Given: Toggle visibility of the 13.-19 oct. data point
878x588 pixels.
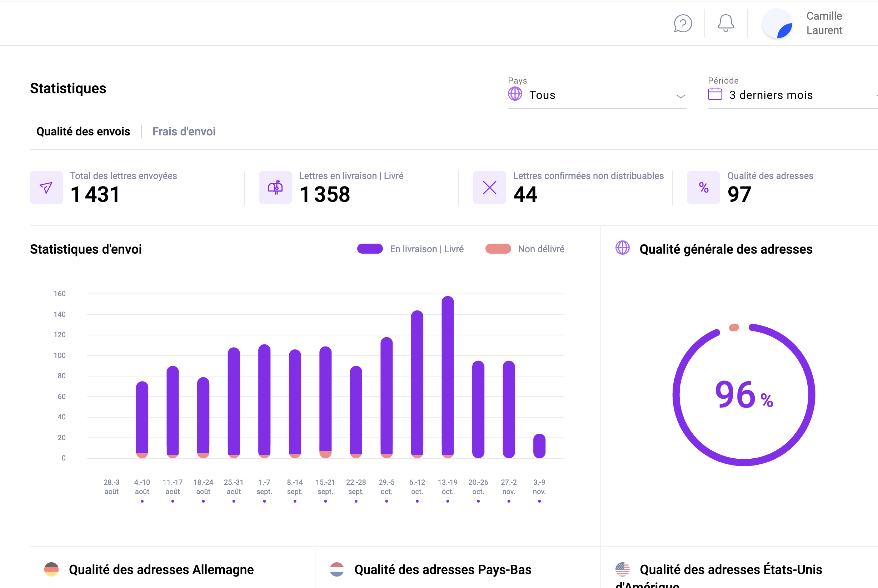Looking at the screenshot, I should click(x=448, y=501).
